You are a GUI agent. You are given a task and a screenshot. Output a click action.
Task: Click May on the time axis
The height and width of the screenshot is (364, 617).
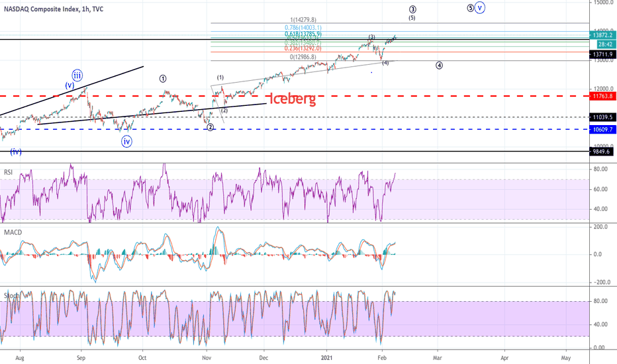(566, 358)
